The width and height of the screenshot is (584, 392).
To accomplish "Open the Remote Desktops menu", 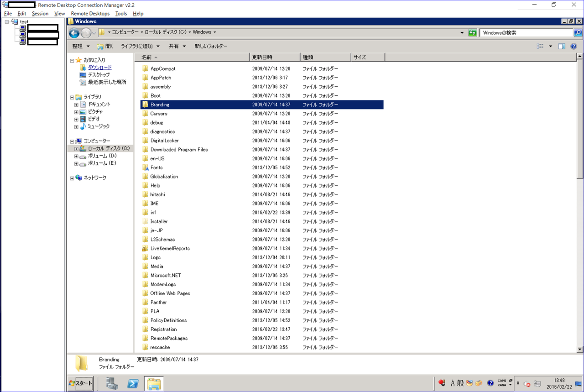I will [90, 14].
